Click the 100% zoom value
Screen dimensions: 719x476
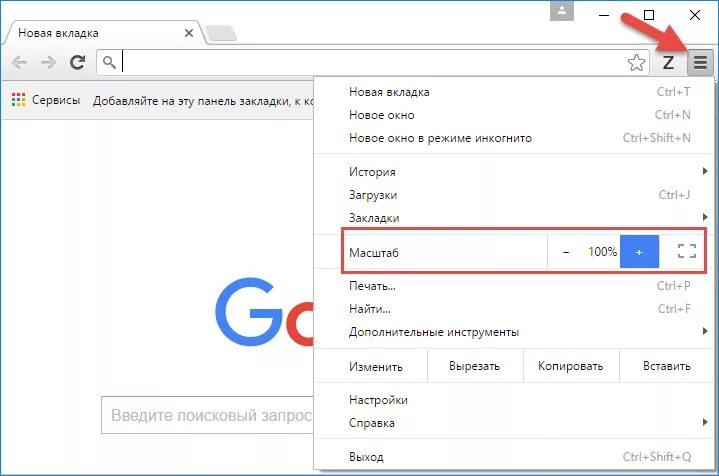[603, 251]
